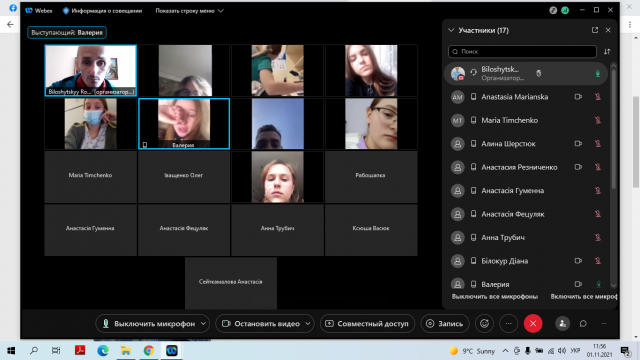
Task: Click the stop video button
Action: point(260,324)
